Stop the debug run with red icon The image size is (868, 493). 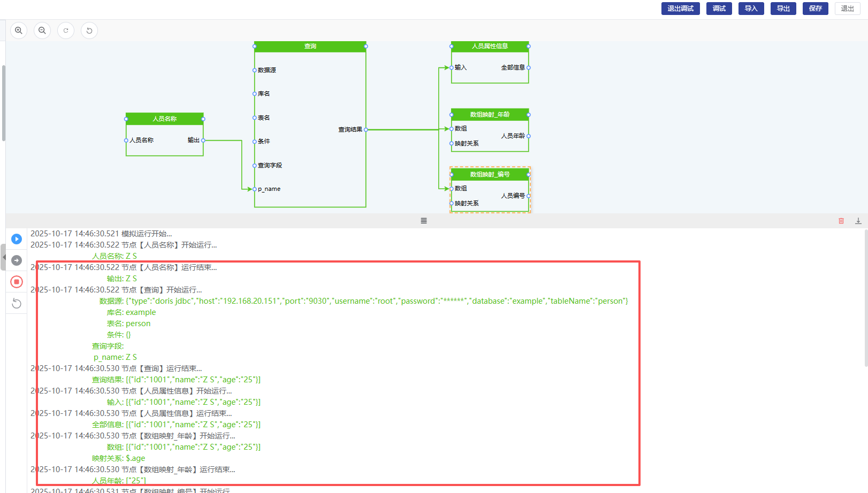(x=17, y=282)
